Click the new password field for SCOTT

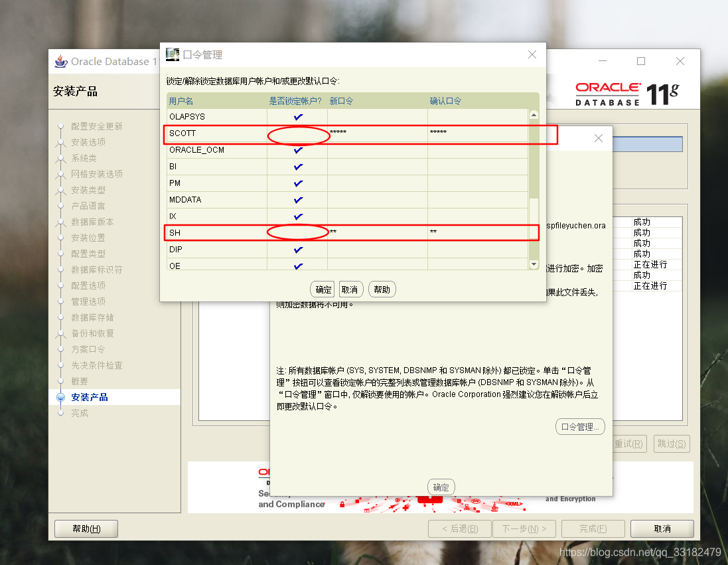[x=378, y=134]
